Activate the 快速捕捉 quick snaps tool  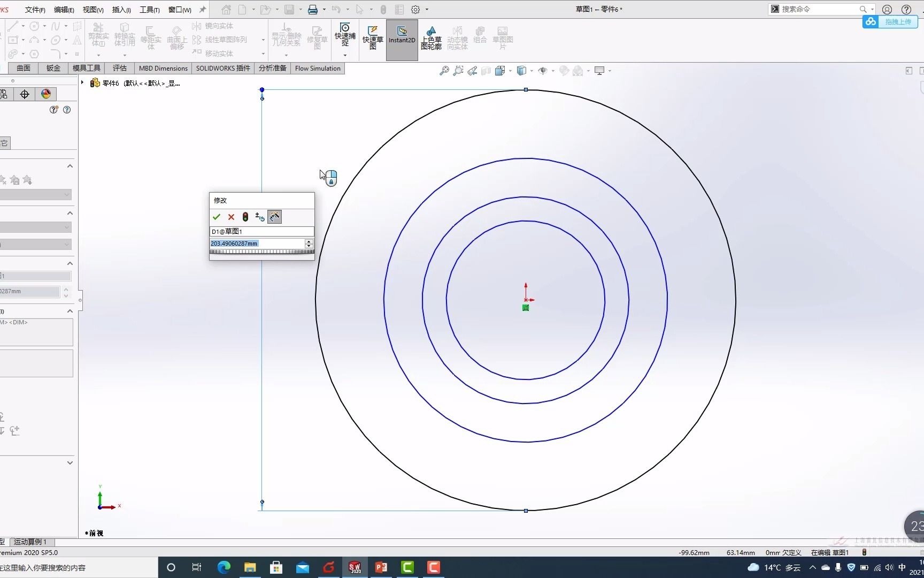pyautogui.click(x=345, y=35)
